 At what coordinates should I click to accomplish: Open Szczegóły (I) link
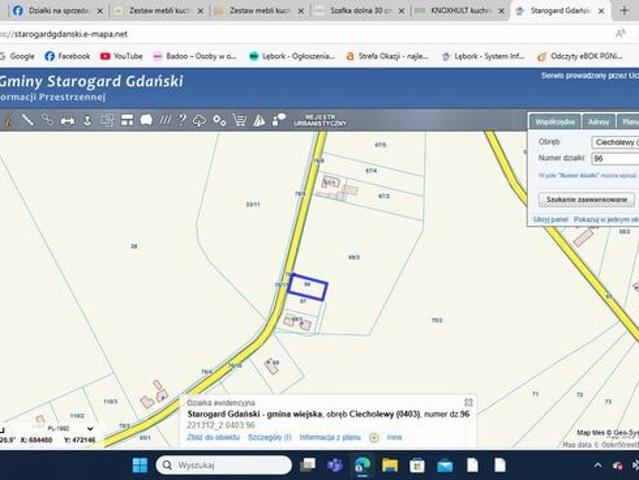pyautogui.click(x=269, y=437)
